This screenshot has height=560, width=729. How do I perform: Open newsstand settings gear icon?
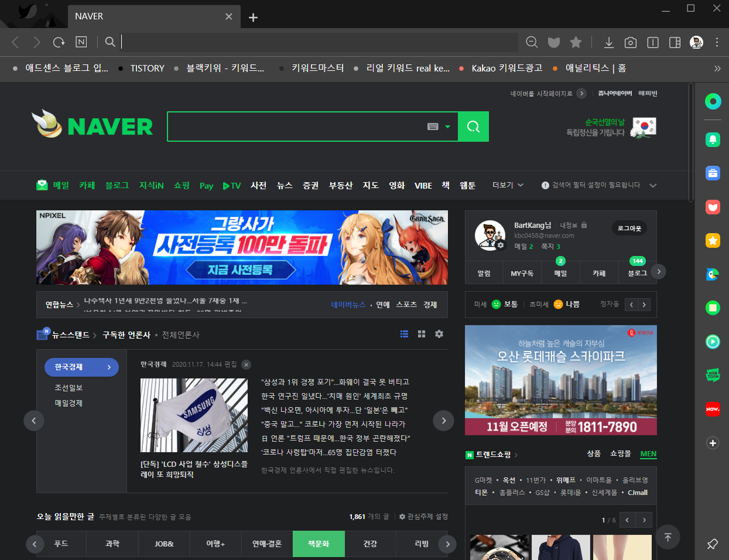tap(439, 334)
